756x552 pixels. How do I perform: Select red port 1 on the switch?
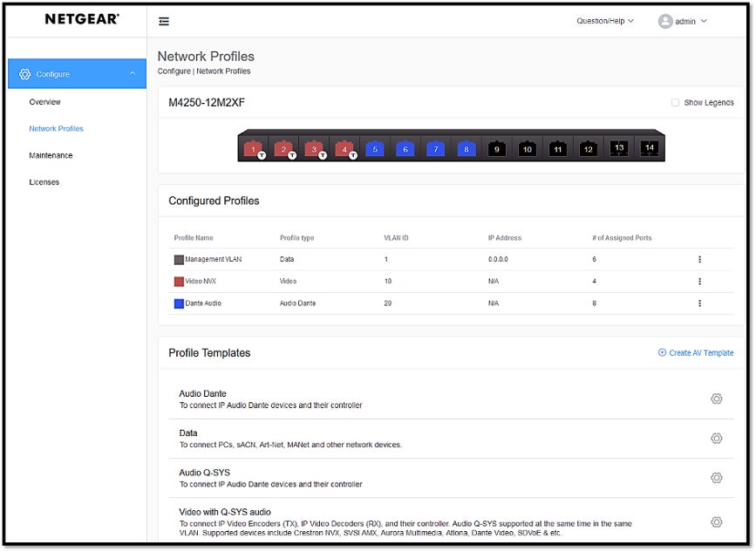coord(253,149)
